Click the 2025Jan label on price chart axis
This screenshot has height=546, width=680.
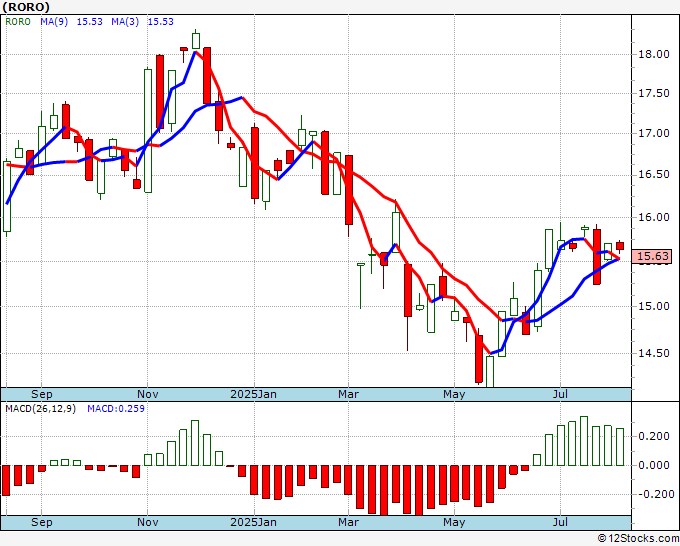coord(253,394)
